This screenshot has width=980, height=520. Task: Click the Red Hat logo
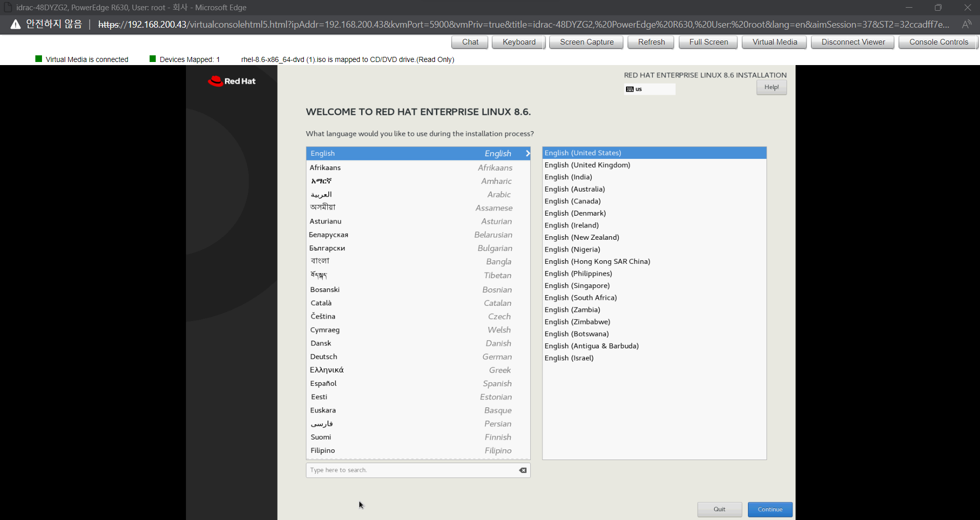point(232,81)
